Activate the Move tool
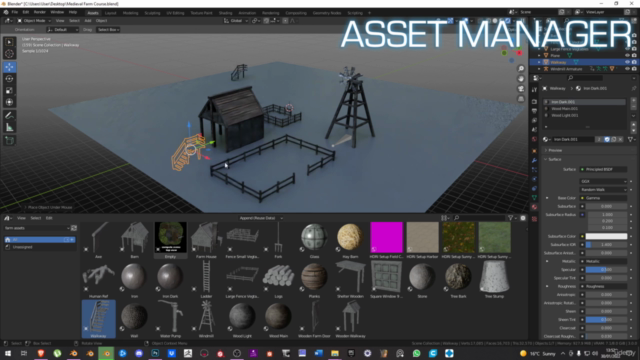Screen dimensions: 640x360 (9, 67)
